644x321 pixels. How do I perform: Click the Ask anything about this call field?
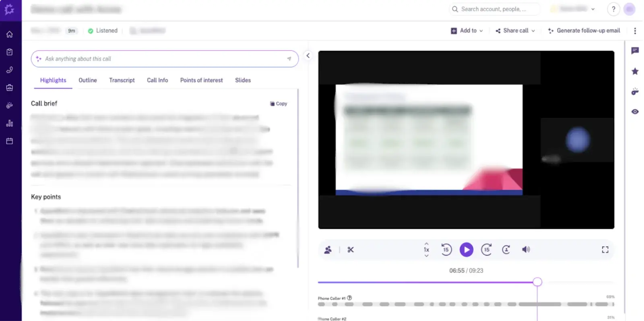click(165, 59)
